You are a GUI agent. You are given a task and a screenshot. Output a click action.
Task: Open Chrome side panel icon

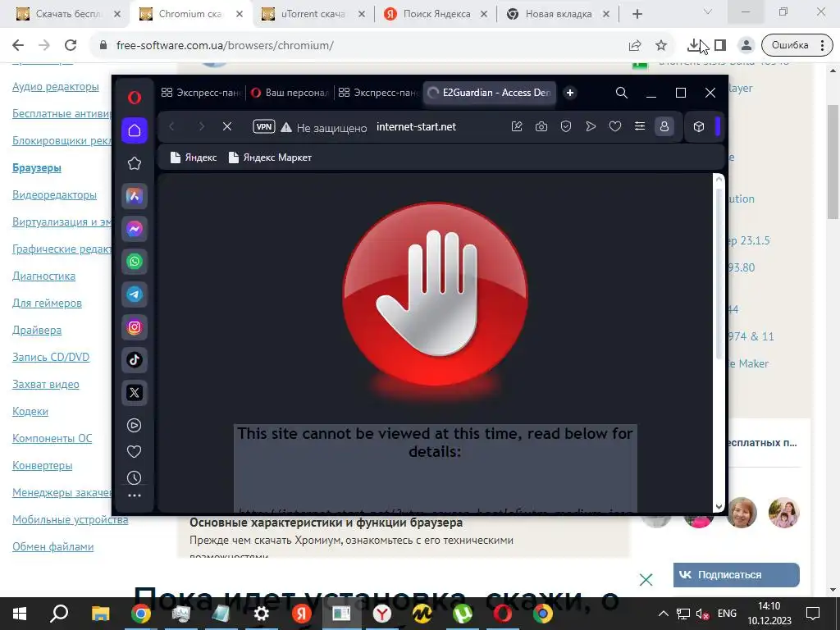coord(720,45)
